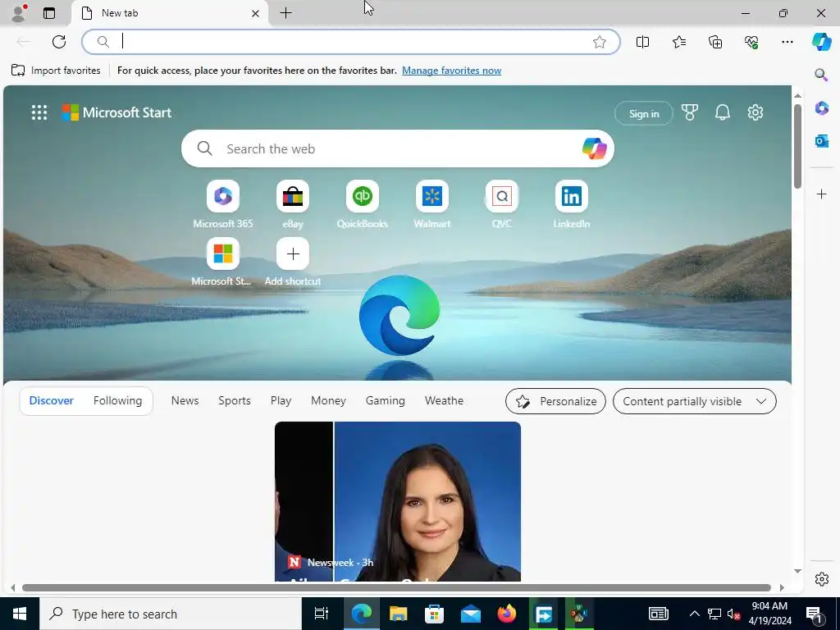Open Microsoft St... shortcut tile

[223, 262]
